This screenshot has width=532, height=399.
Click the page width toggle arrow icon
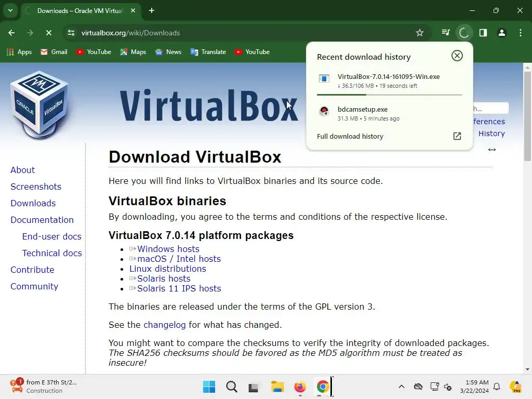[492, 150]
